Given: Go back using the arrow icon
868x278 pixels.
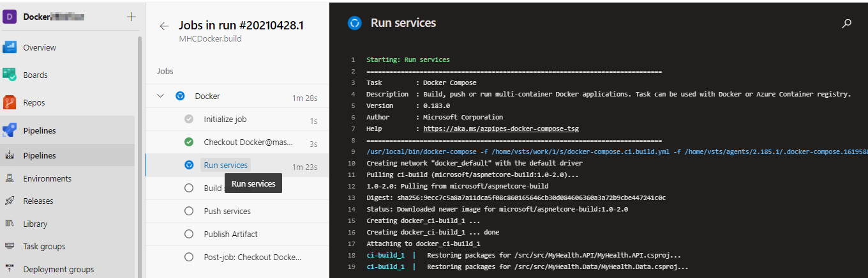Looking at the screenshot, I should pos(164,26).
